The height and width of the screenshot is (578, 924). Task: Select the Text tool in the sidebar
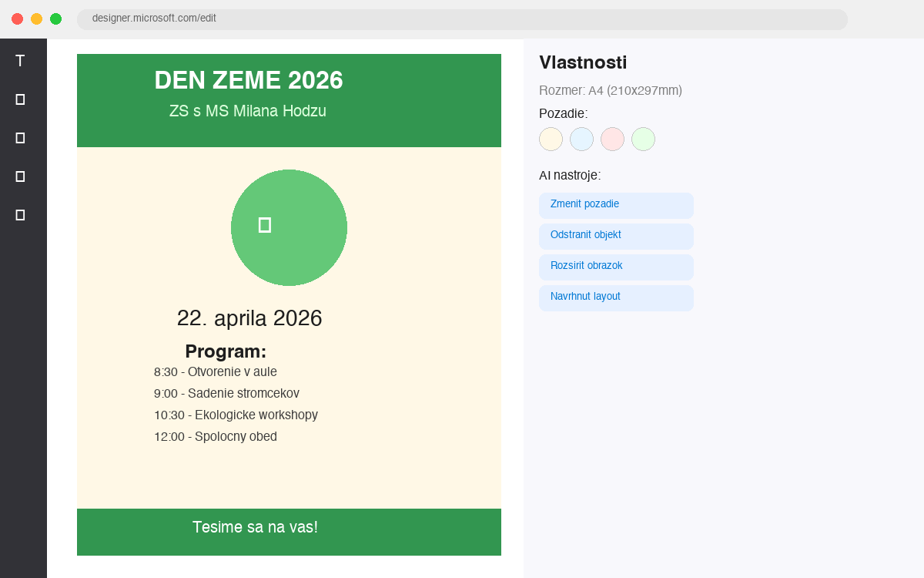pyautogui.click(x=19, y=60)
